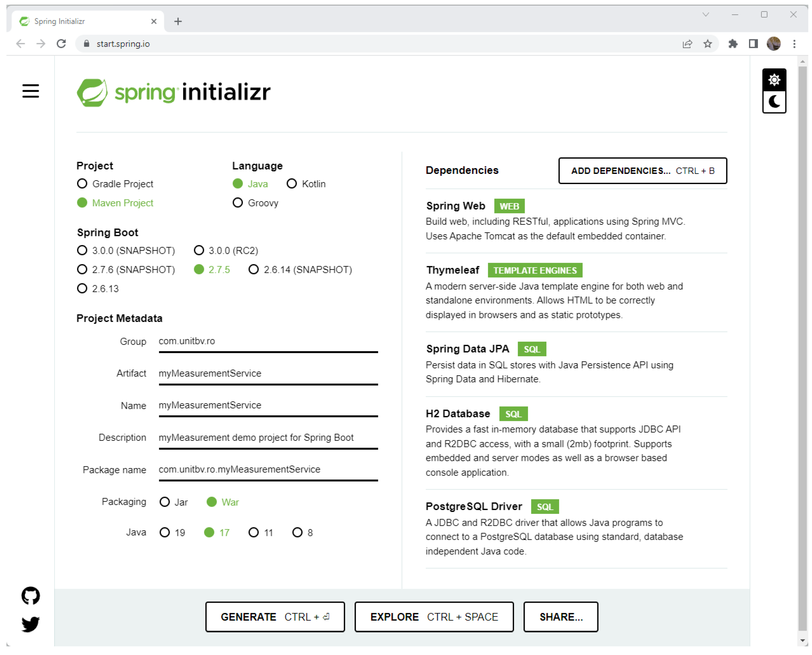This screenshot has width=812, height=655.
Task: Open the browser extensions puzzle icon
Action: (732, 44)
